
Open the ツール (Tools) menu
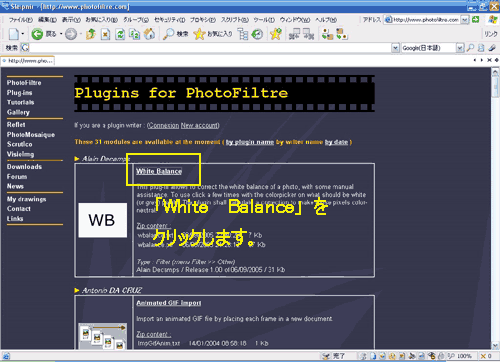(264, 20)
